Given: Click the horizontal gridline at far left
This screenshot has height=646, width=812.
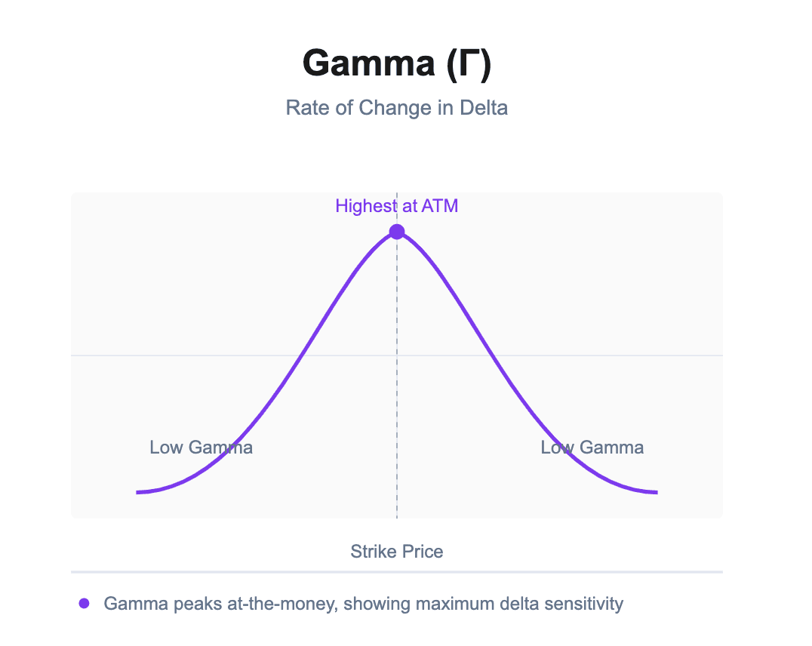Looking at the screenshot, I should point(77,355).
